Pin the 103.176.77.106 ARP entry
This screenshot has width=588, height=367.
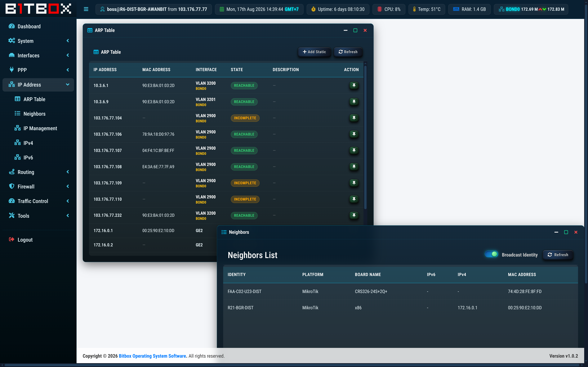tap(354, 134)
